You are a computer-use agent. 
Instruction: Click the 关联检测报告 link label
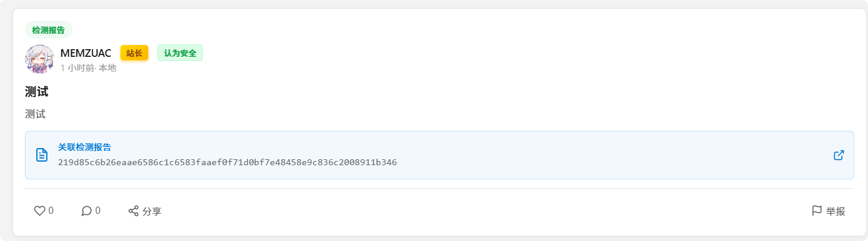pos(84,147)
